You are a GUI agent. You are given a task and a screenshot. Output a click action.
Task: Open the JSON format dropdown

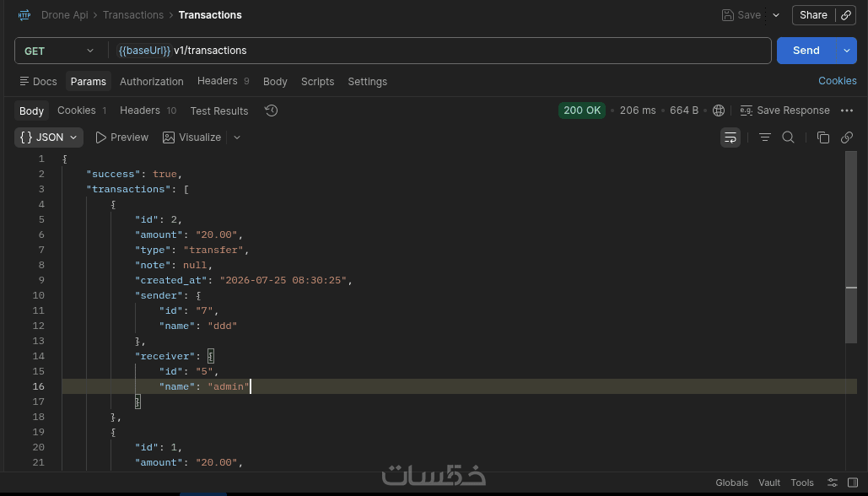(x=49, y=137)
